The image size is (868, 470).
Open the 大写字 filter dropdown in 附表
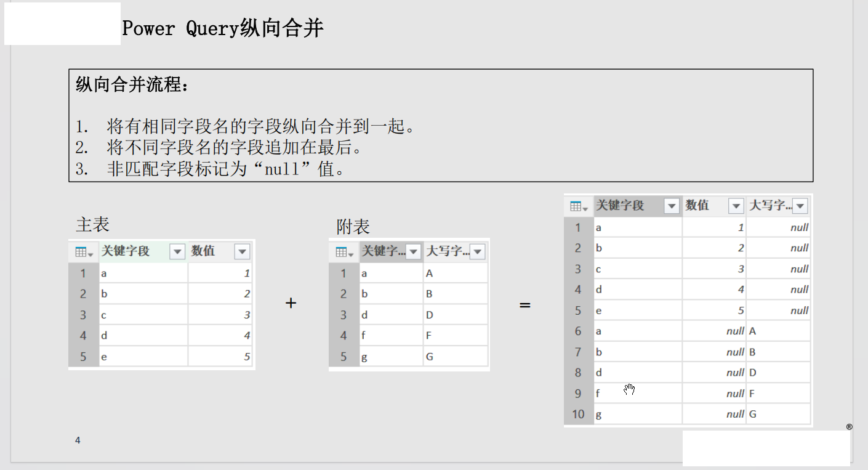click(x=478, y=252)
